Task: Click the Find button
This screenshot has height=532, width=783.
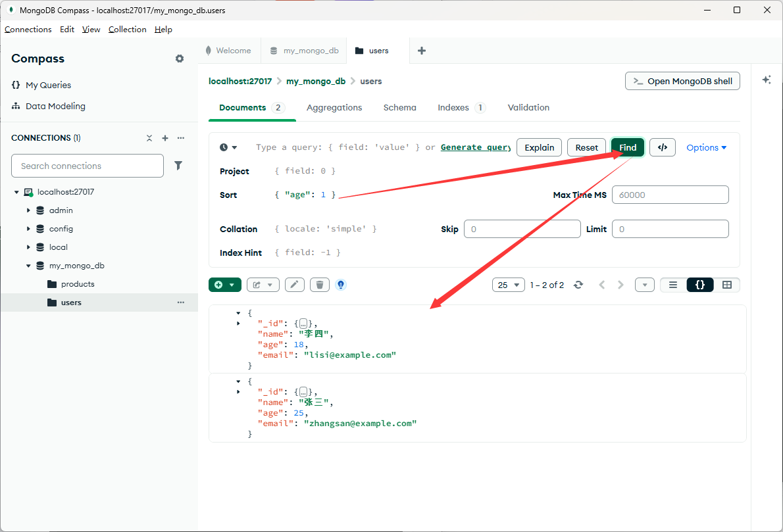Action: point(628,147)
